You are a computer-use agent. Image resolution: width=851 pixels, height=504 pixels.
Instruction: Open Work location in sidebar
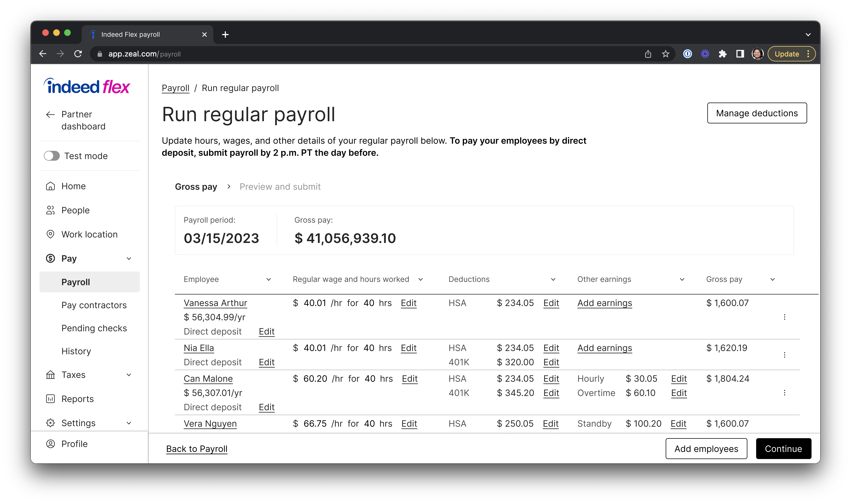(x=90, y=234)
